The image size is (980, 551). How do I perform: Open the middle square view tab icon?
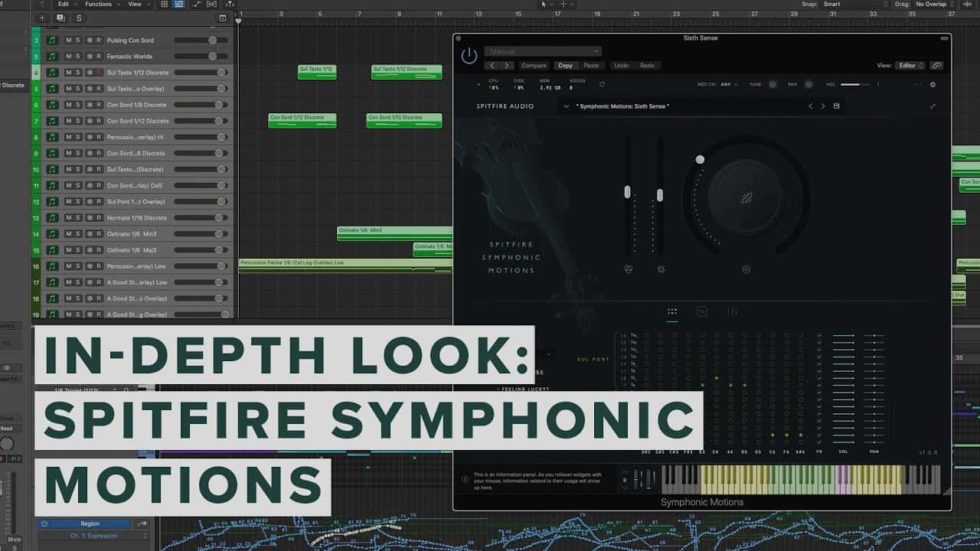click(702, 311)
